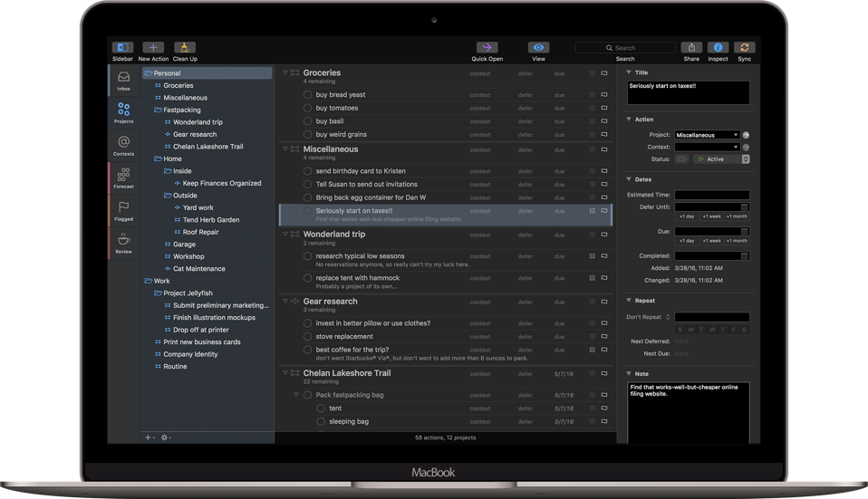Open the Context dropdown in inspector
Image resolution: width=868 pixels, height=499 pixels.
[x=707, y=147]
